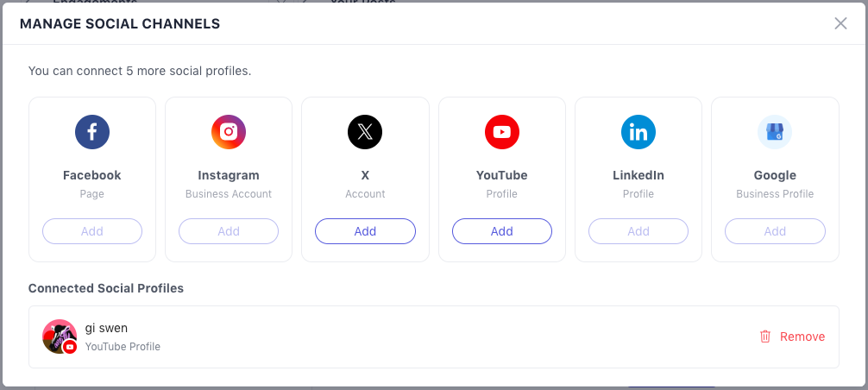Add a LinkedIn Profile
Viewport: 868px width, 390px height.
(x=638, y=231)
